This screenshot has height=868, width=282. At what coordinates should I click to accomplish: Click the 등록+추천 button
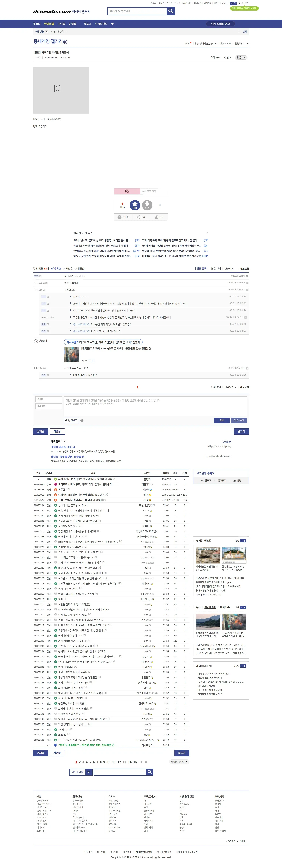click(239, 420)
